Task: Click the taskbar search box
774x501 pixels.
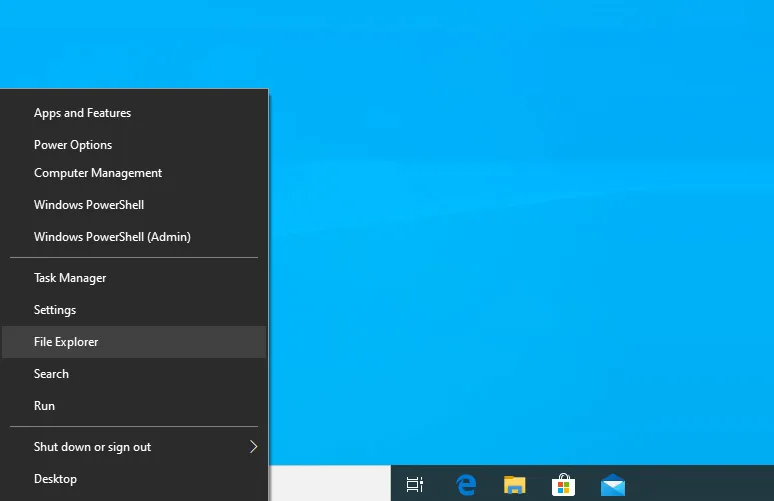Action: [x=330, y=483]
